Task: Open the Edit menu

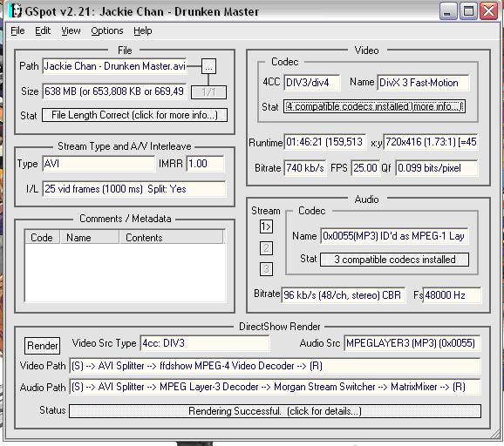Action: [43, 30]
